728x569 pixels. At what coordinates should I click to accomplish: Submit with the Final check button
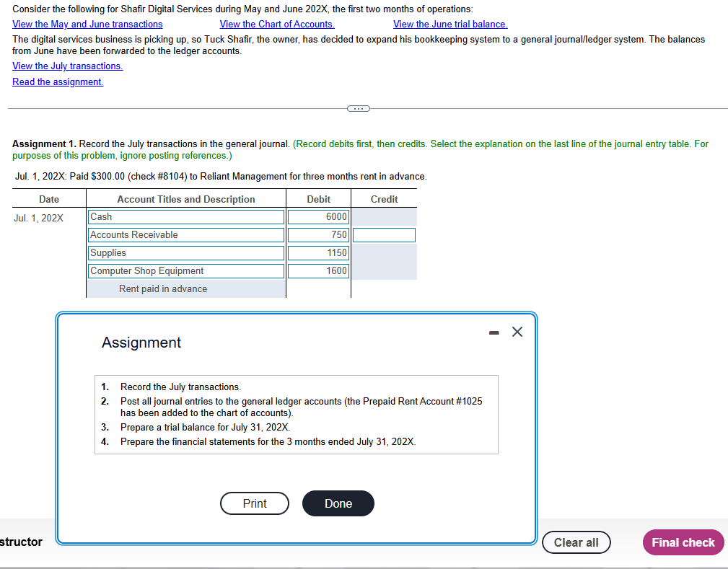point(683,542)
